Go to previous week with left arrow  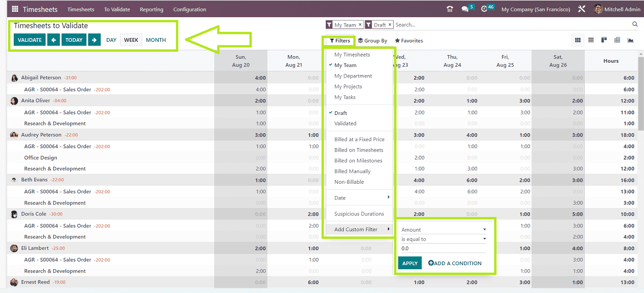tap(54, 40)
